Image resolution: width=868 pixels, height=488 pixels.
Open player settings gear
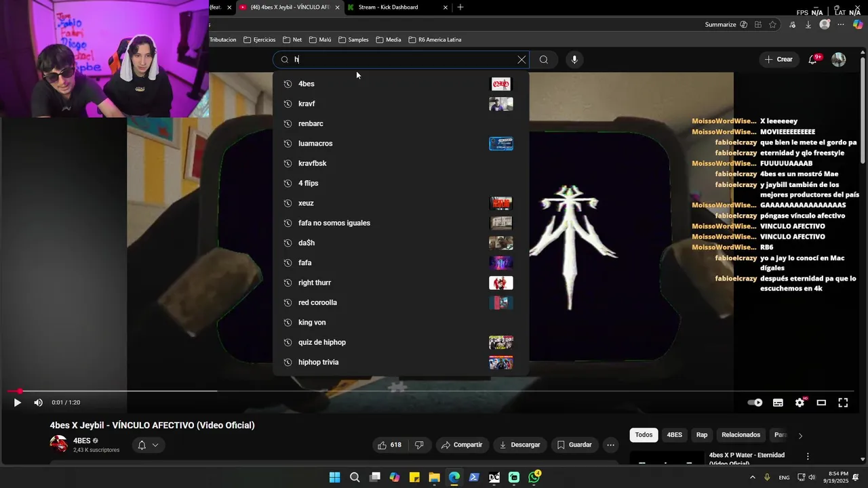pyautogui.click(x=800, y=403)
